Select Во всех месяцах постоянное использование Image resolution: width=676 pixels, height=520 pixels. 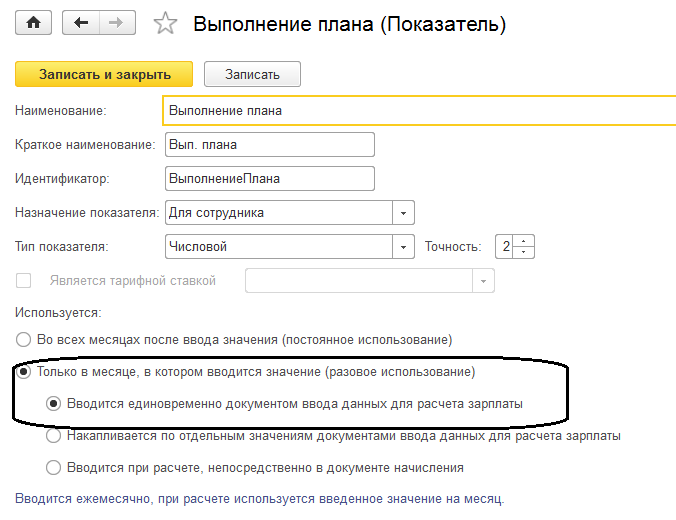pos(24,339)
